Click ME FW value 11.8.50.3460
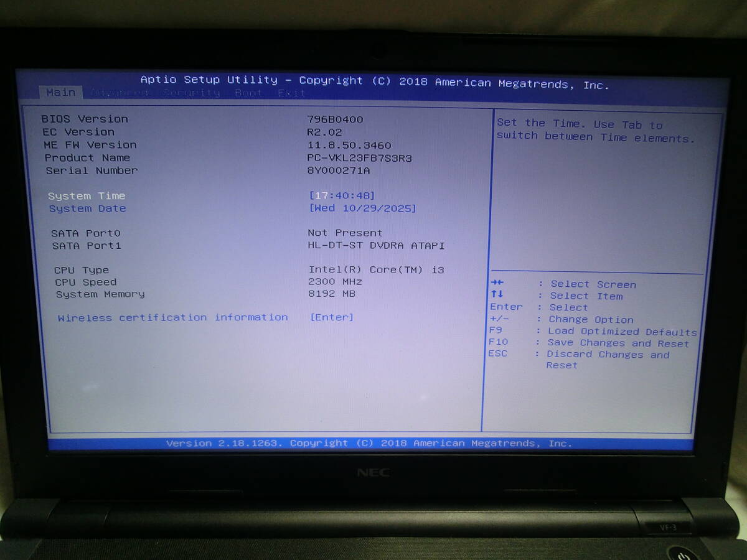The width and height of the screenshot is (747, 560). (x=349, y=145)
